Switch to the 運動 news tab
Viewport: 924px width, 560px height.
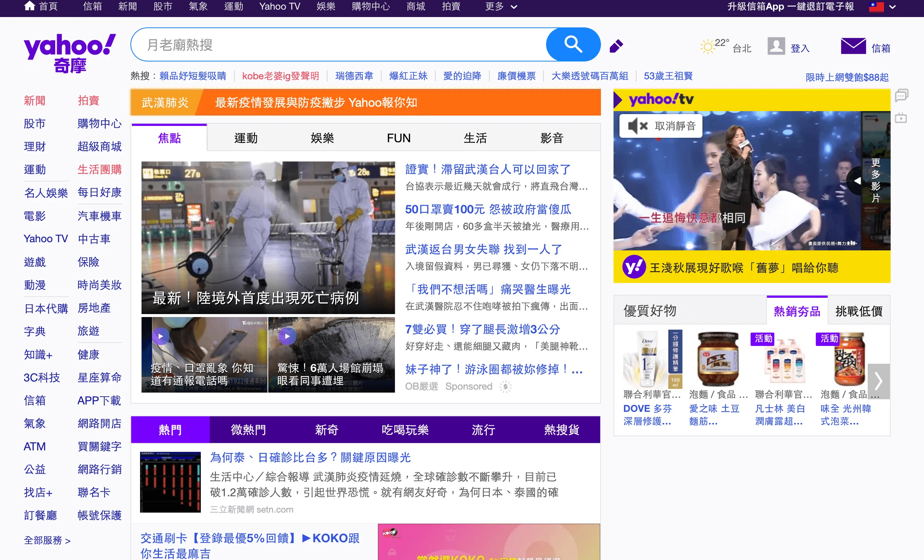[x=246, y=138]
